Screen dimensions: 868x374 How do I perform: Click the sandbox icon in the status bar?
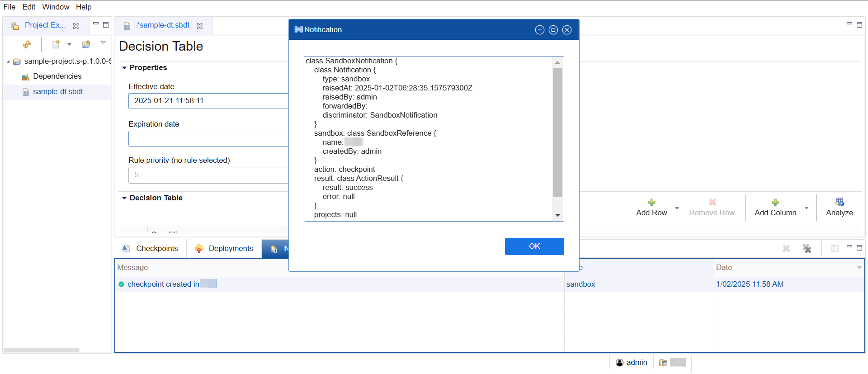pos(663,363)
